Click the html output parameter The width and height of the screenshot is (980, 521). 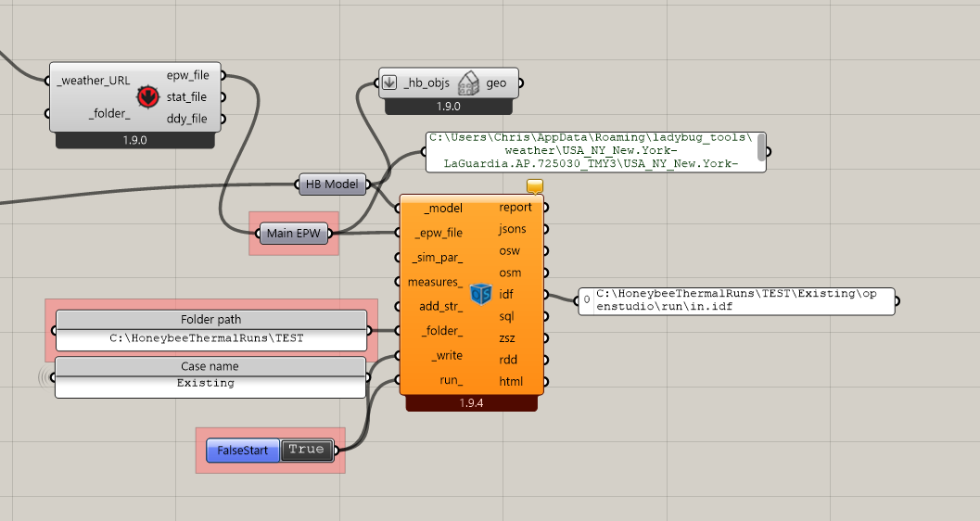[x=510, y=381]
